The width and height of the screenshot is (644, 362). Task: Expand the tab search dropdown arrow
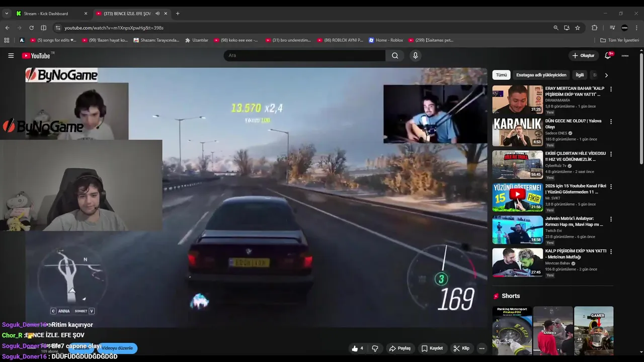coord(7,14)
